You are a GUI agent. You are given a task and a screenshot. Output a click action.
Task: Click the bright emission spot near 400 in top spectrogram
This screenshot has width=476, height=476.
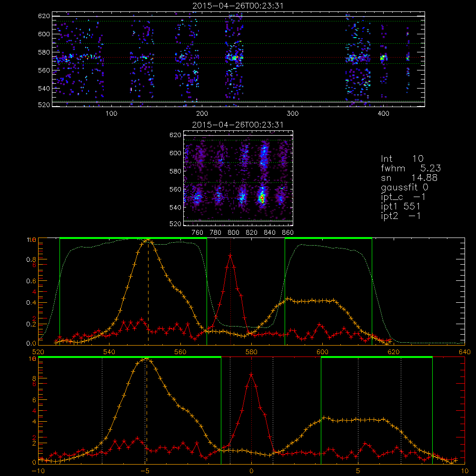coord(383,58)
